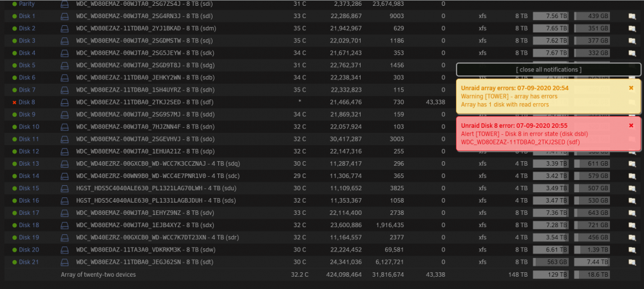Browse Disk 19 with its folder icon
644x289 pixels.
(x=632, y=237)
